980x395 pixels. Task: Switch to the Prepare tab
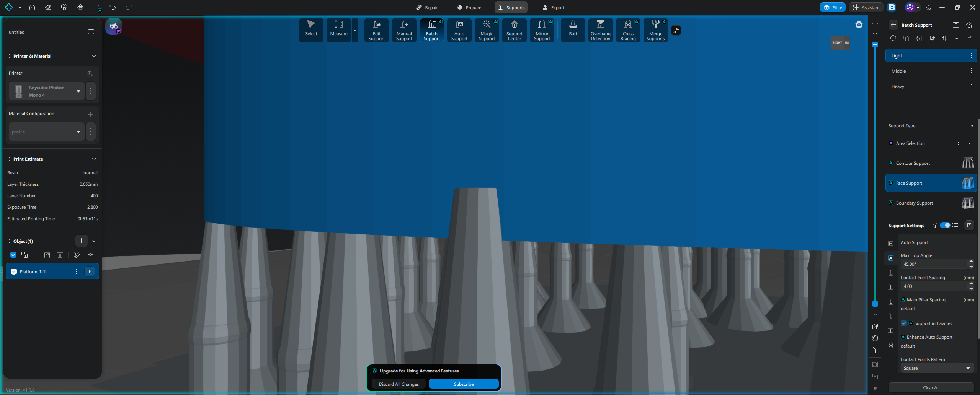pyautogui.click(x=469, y=7)
